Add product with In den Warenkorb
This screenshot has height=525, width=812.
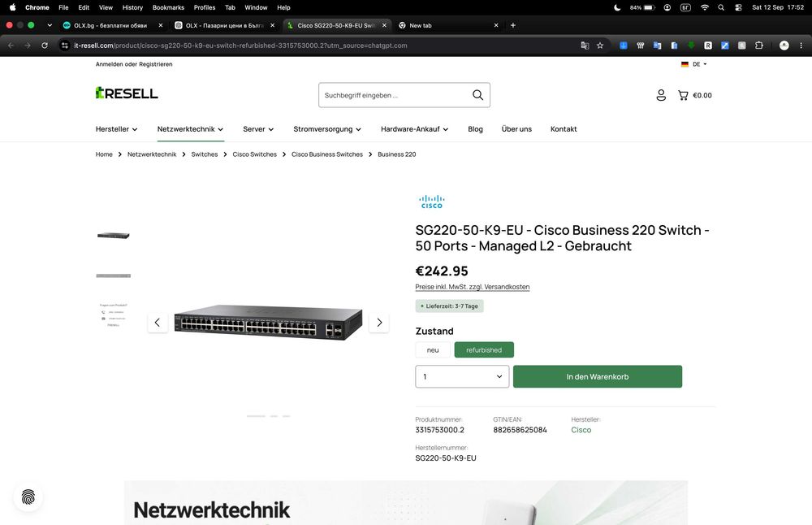pyautogui.click(x=597, y=376)
